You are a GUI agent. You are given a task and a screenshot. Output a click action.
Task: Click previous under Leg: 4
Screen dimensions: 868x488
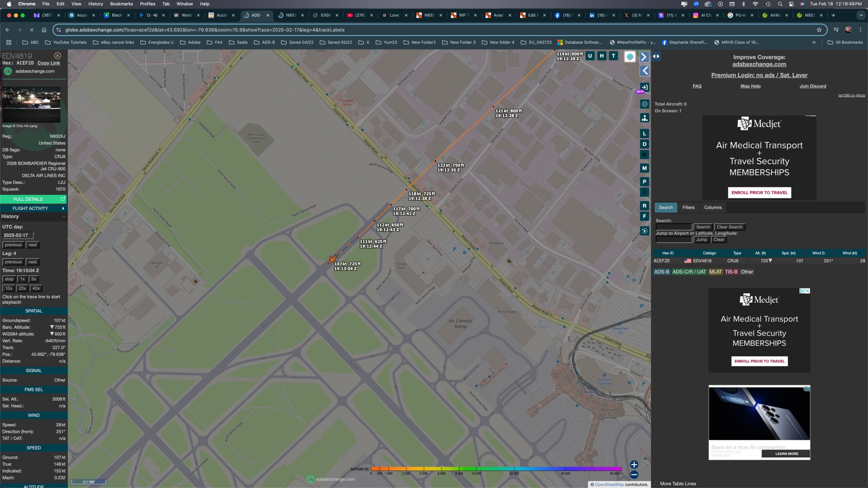pyautogui.click(x=13, y=262)
